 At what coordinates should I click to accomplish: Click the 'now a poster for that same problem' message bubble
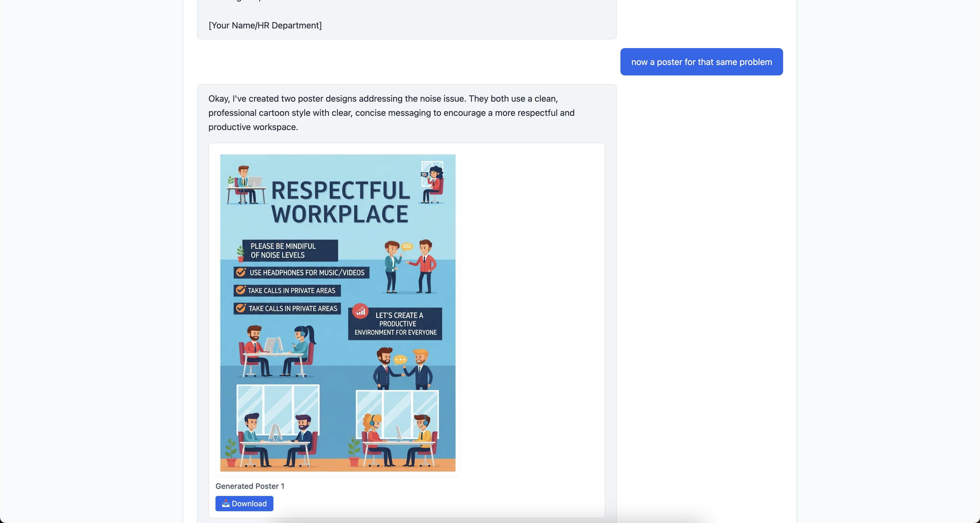pos(701,61)
